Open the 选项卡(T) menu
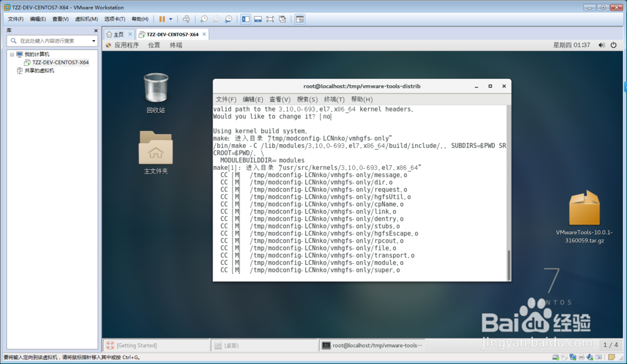The image size is (627, 364). [115, 19]
